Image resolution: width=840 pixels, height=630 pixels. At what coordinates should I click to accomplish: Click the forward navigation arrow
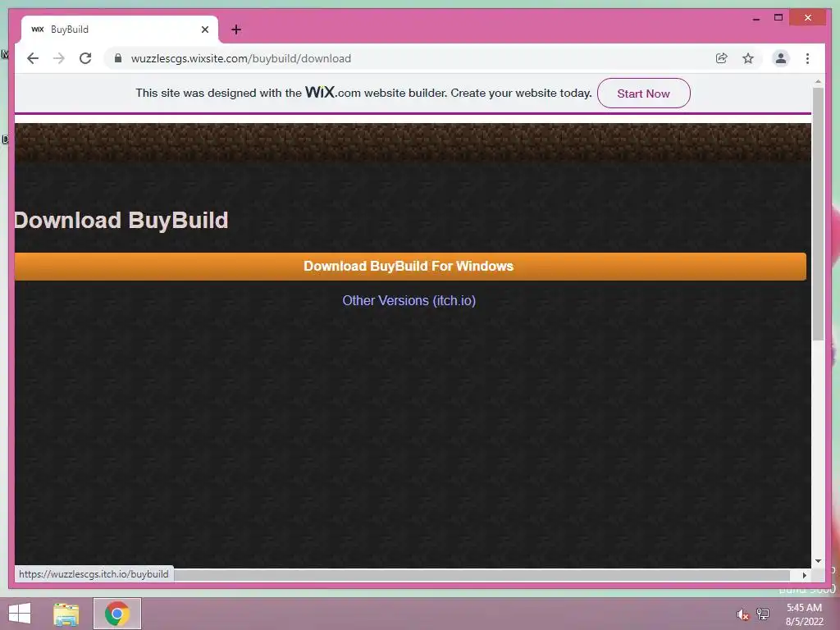coord(59,58)
